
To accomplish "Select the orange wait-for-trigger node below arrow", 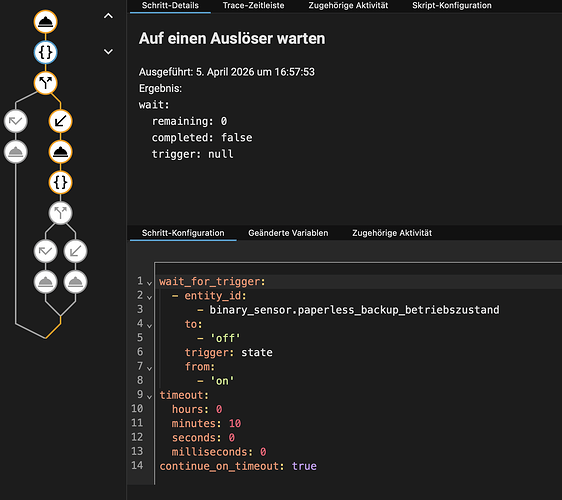I will [x=61, y=152].
